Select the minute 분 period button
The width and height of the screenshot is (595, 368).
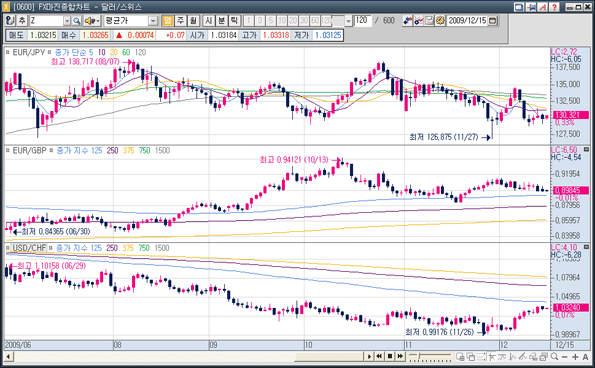(x=222, y=20)
